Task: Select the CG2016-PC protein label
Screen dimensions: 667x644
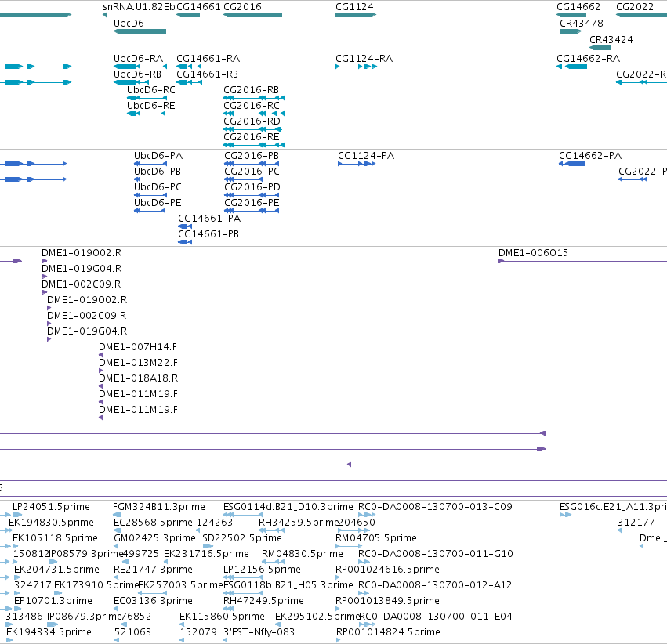Action: [252, 172]
